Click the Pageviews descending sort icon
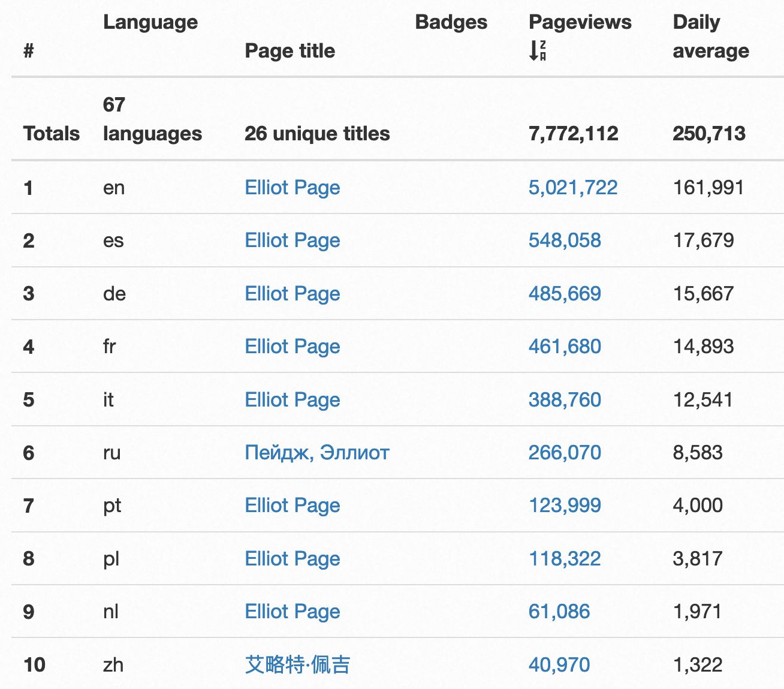 tap(538, 50)
